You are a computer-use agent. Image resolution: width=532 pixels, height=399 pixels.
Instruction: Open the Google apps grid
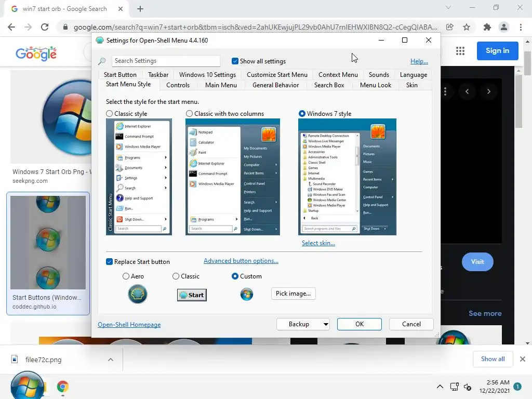(460, 51)
